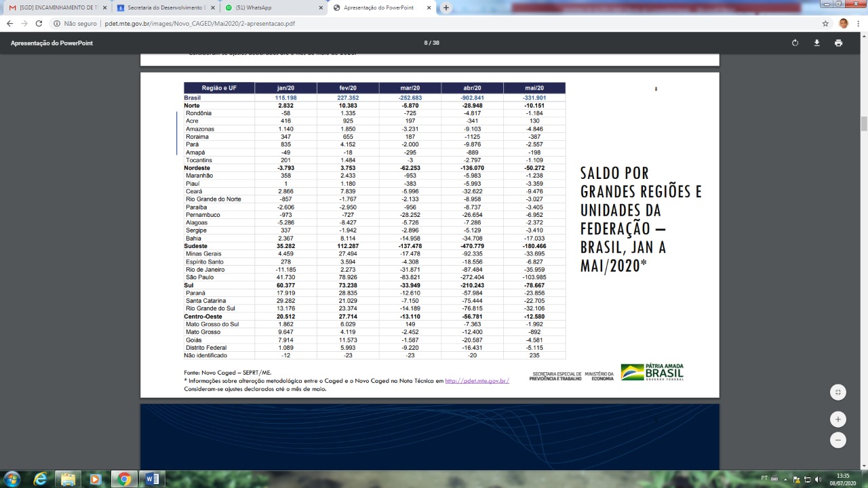Print the PDF document
Image resolution: width=868 pixels, height=488 pixels.
tap(838, 43)
